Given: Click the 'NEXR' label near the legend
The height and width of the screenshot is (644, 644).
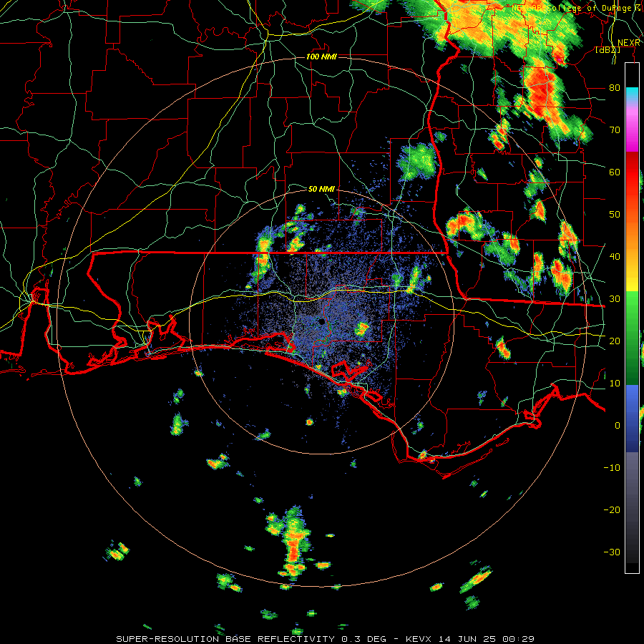Looking at the screenshot, I should pos(629,43).
